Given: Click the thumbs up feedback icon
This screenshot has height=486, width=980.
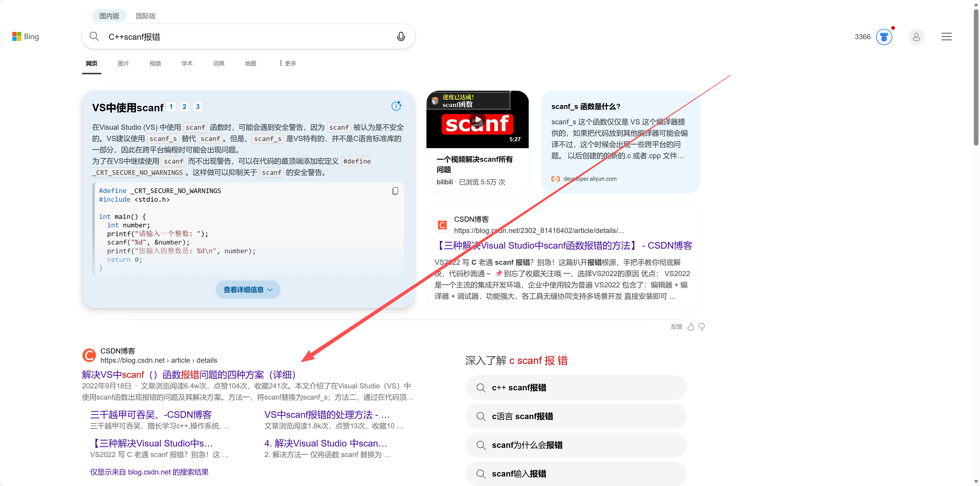Looking at the screenshot, I should (690, 327).
